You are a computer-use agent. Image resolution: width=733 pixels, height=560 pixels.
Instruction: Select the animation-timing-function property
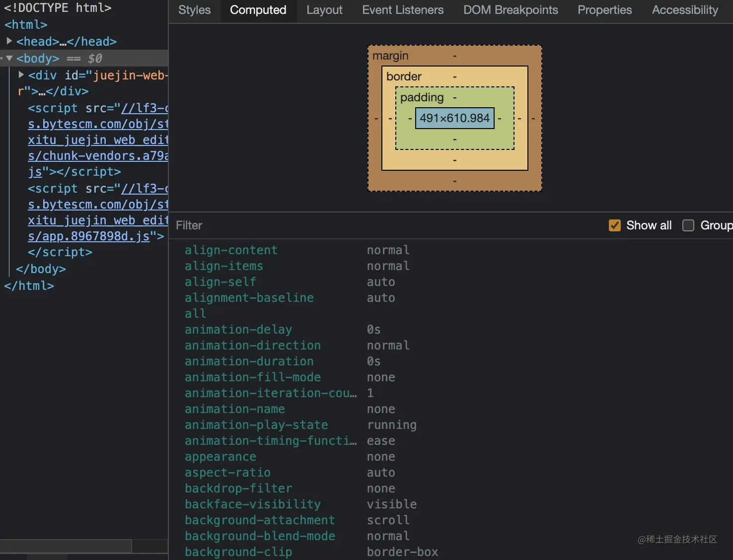click(x=271, y=441)
